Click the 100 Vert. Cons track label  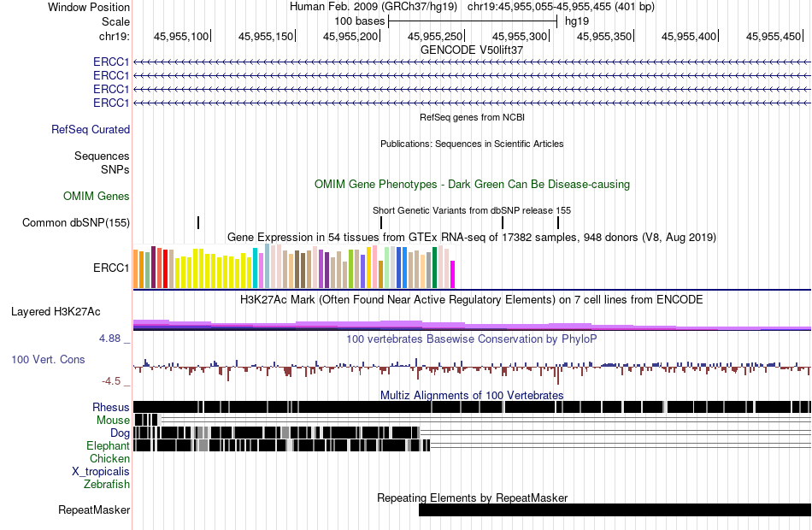[48, 360]
